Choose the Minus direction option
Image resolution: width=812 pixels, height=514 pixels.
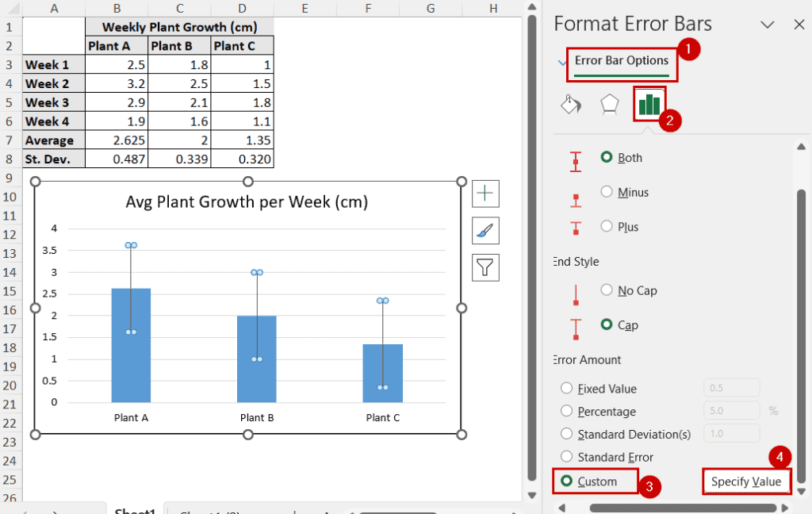607,192
